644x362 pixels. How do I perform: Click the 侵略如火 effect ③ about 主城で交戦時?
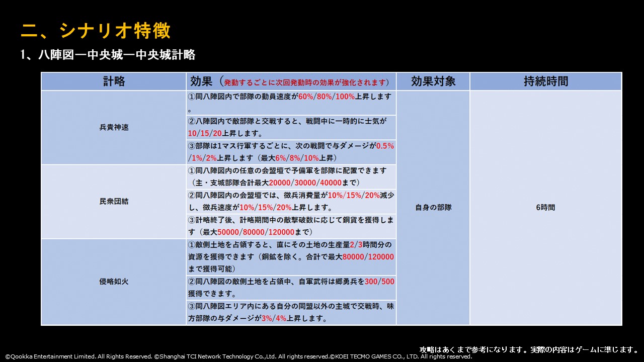291,312
